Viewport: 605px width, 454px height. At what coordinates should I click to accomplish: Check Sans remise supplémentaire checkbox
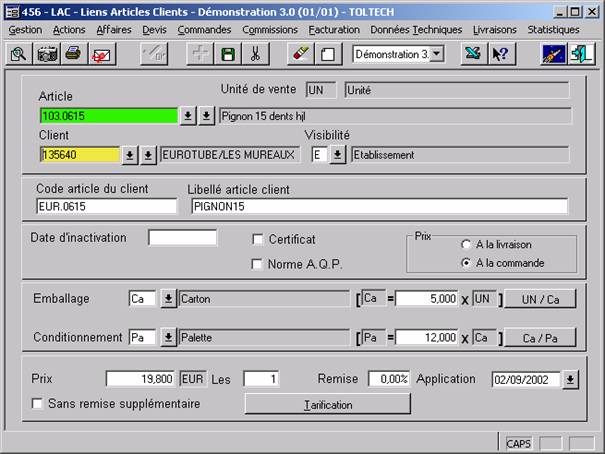(x=37, y=404)
